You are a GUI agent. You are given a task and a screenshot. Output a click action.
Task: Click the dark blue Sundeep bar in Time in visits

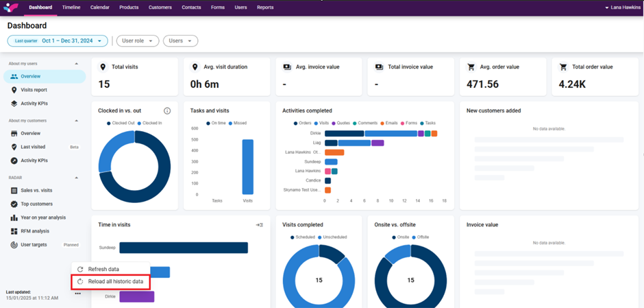point(183,248)
